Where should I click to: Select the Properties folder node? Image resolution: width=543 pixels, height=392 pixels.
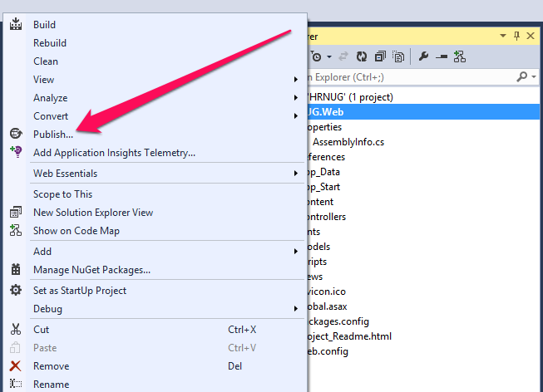click(324, 127)
